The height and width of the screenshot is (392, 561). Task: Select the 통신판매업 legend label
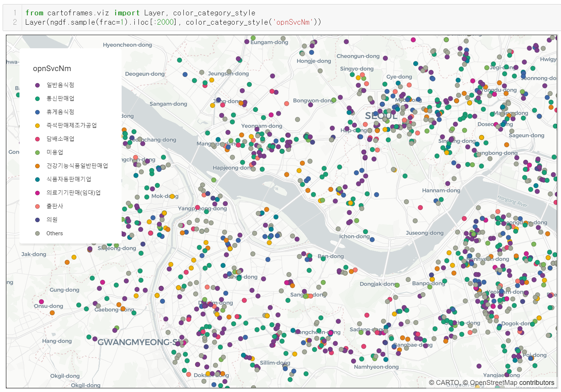60,98
